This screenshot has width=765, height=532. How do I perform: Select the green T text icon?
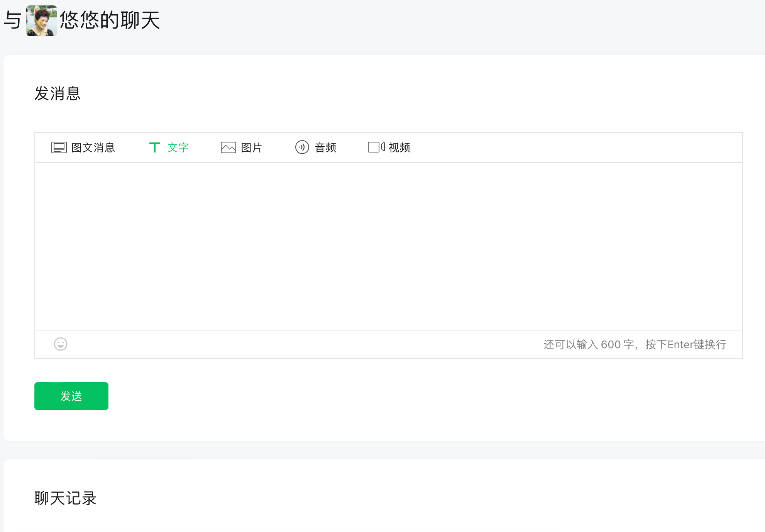154,147
